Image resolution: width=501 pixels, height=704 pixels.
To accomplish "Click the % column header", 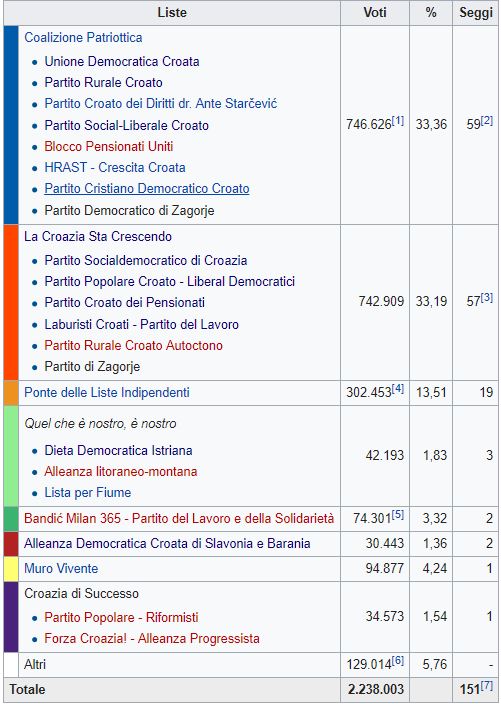I will click(431, 13).
